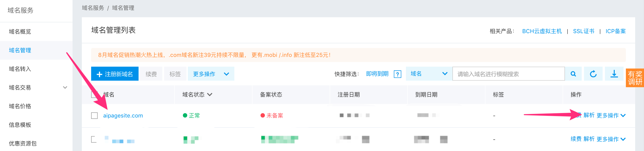Open 更多操作 for aipagesite.com row

coord(611,115)
